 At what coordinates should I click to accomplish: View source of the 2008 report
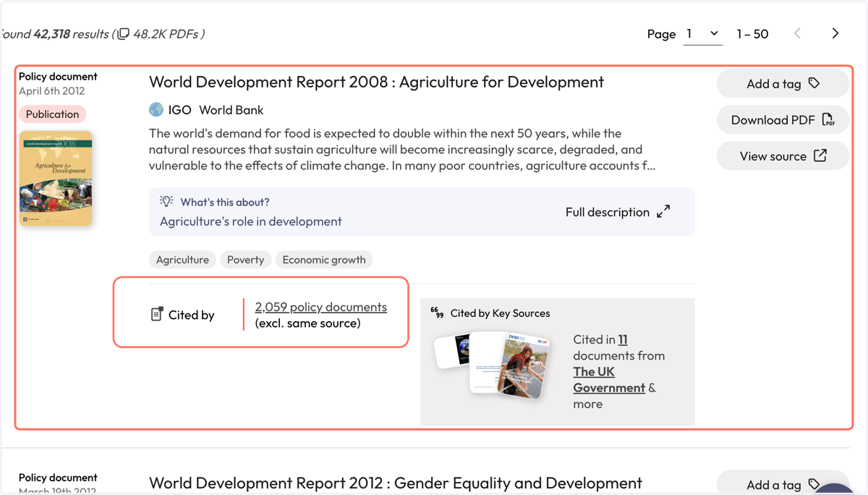pyautogui.click(x=783, y=156)
